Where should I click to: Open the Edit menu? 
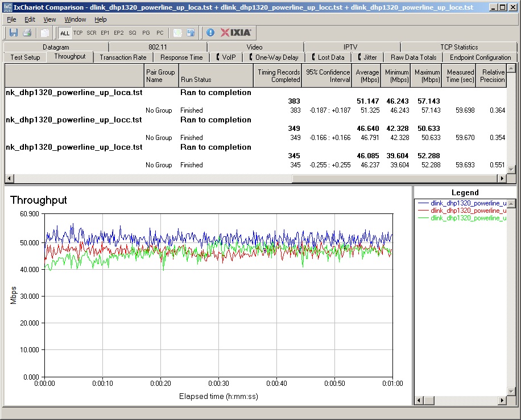click(x=30, y=19)
